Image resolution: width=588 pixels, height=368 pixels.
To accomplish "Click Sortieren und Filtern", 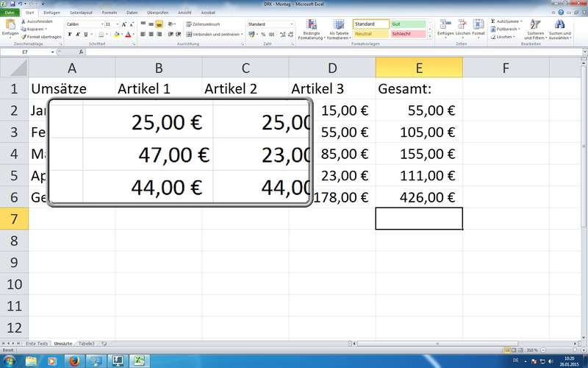I will (x=535, y=29).
